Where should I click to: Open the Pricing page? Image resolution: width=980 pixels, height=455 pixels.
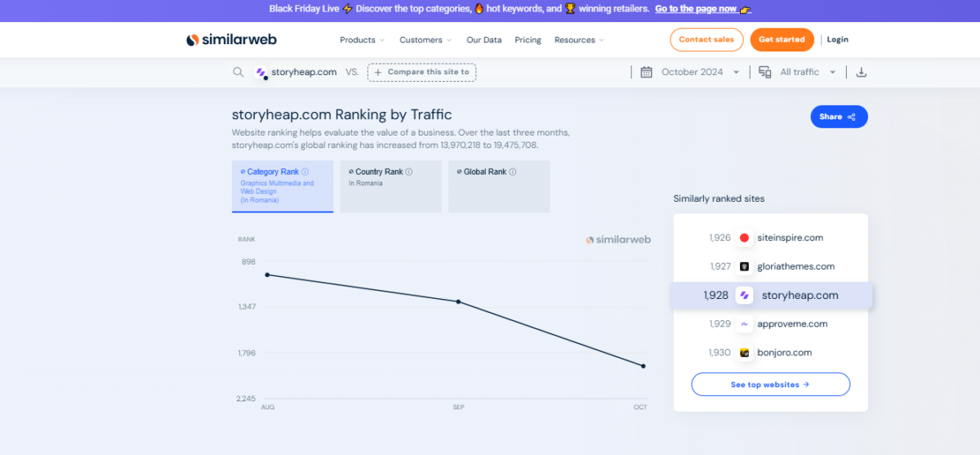click(x=528, y=40)
